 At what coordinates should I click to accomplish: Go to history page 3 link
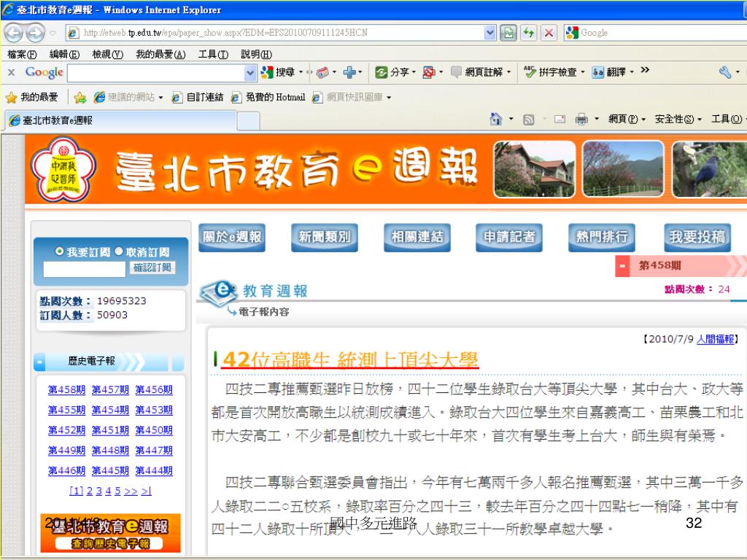[98, 491]
